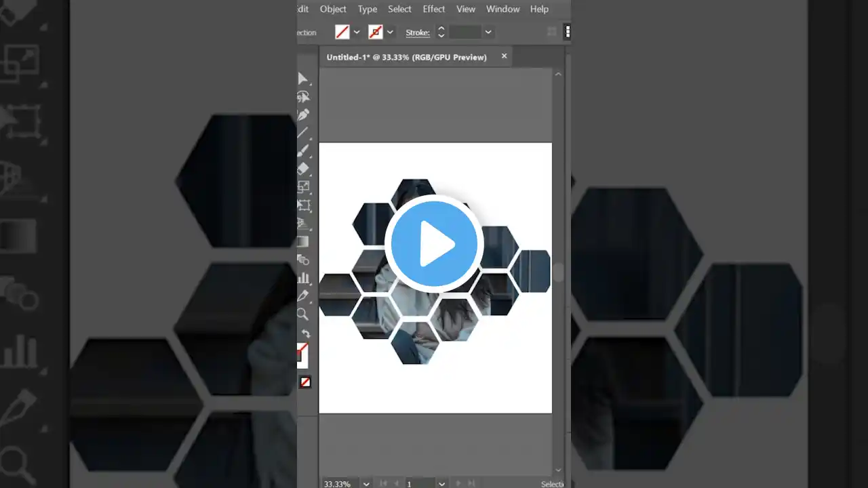This screenshot has height=488, width=868.
Task: Pick the Pen tool in toolbar
Action: pos(302,115)
